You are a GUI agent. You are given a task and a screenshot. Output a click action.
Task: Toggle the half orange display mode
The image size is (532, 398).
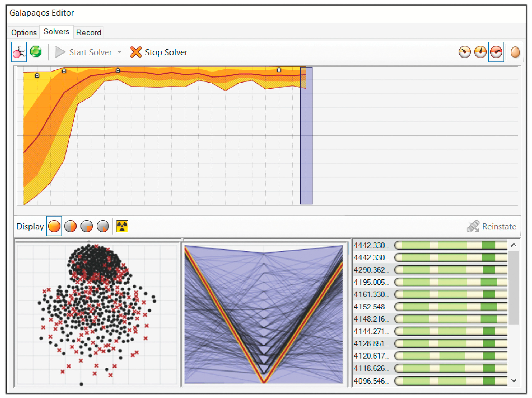click(x=71, y=226)
